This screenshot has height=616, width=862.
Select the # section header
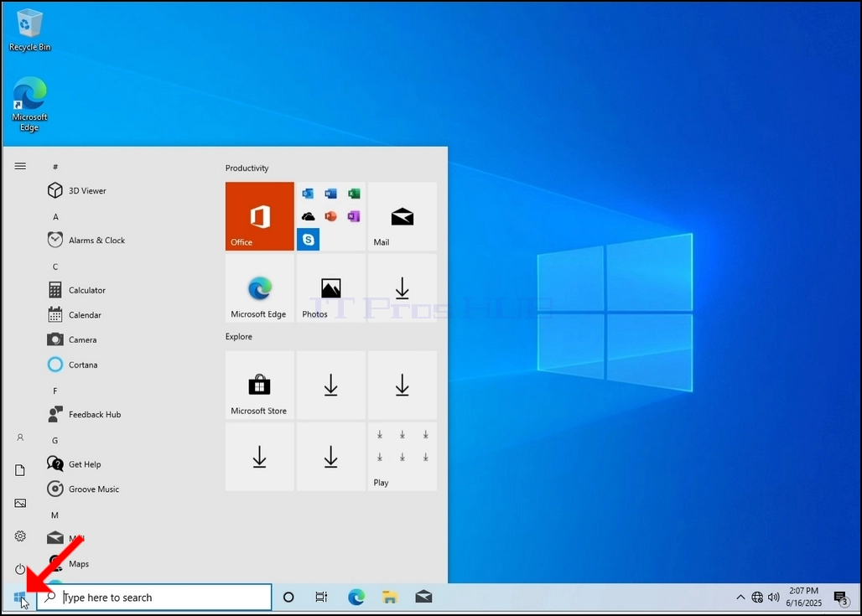(x=55, y=167)
